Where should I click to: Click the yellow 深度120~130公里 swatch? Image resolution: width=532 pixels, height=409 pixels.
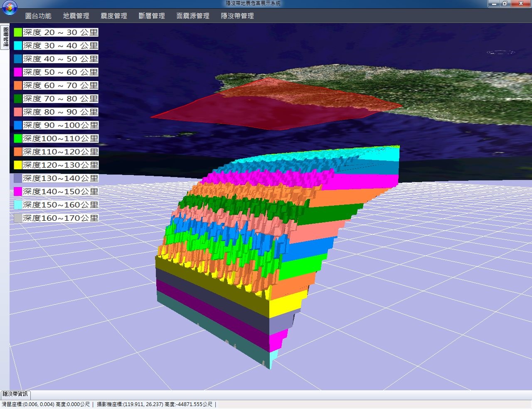pyautogui.click(x=18, y=165)
